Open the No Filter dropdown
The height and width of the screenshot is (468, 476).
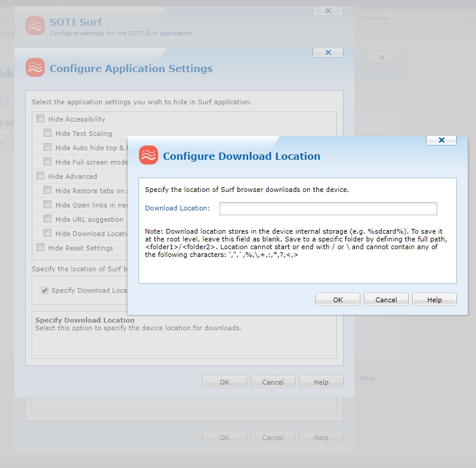tap(418, 18)
